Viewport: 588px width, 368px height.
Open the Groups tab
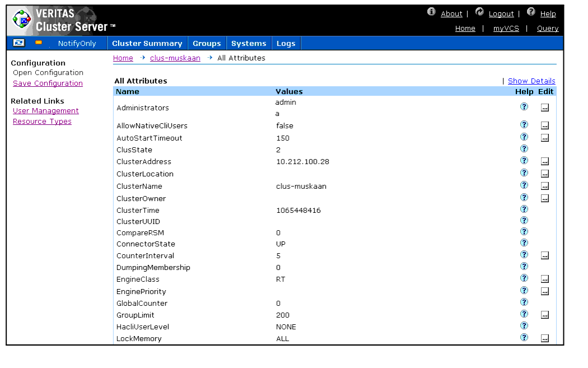pos(207,44)
